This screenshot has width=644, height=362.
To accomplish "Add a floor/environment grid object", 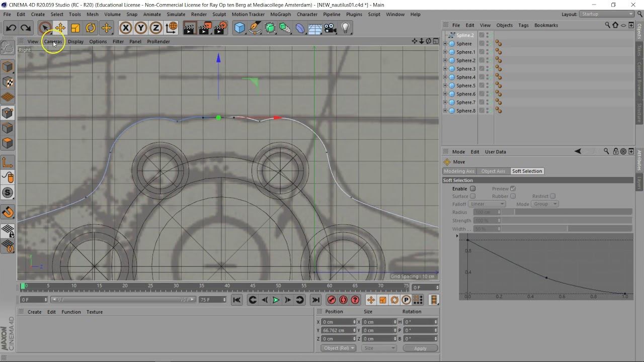I will point(315,28).
